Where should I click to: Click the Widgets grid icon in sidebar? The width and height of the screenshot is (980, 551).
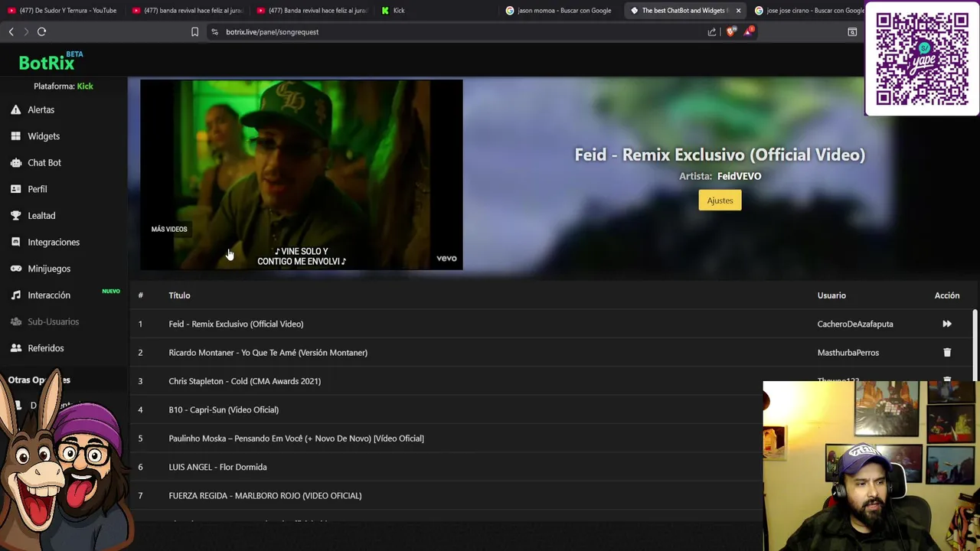pyautogui.click(x=15, y=136)
